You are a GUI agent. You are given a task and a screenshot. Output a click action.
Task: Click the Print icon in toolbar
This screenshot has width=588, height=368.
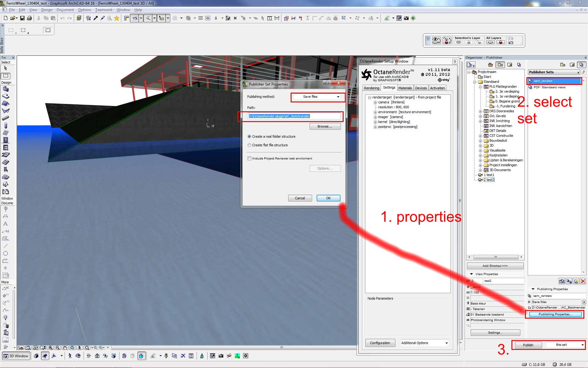(29, 18)
